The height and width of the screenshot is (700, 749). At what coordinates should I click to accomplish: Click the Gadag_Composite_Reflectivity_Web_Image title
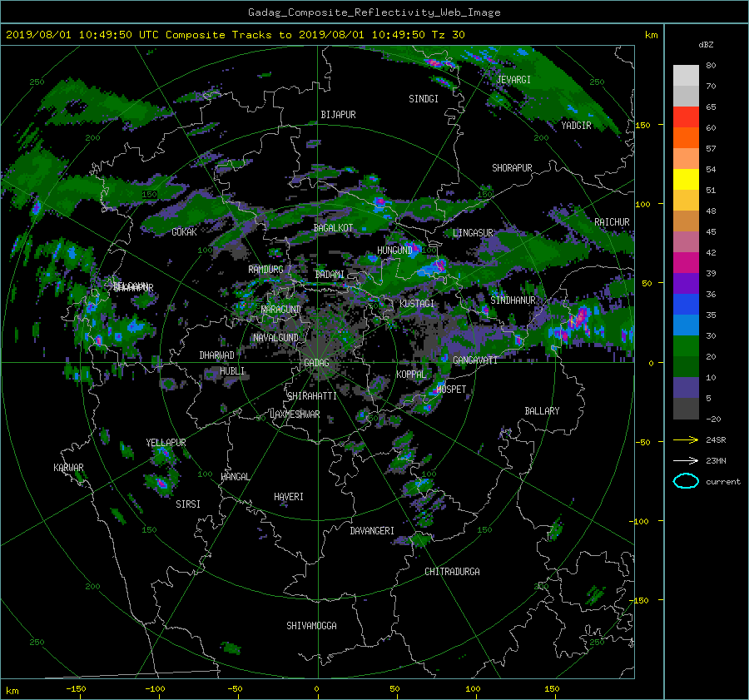pyautogui.click(x=374, y=12)
